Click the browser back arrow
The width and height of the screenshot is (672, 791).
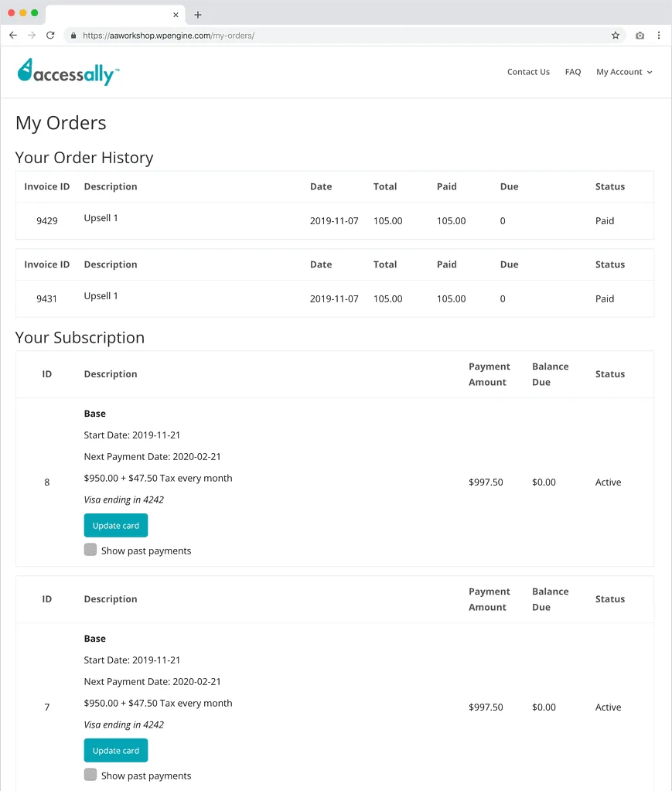click(12, 35)
